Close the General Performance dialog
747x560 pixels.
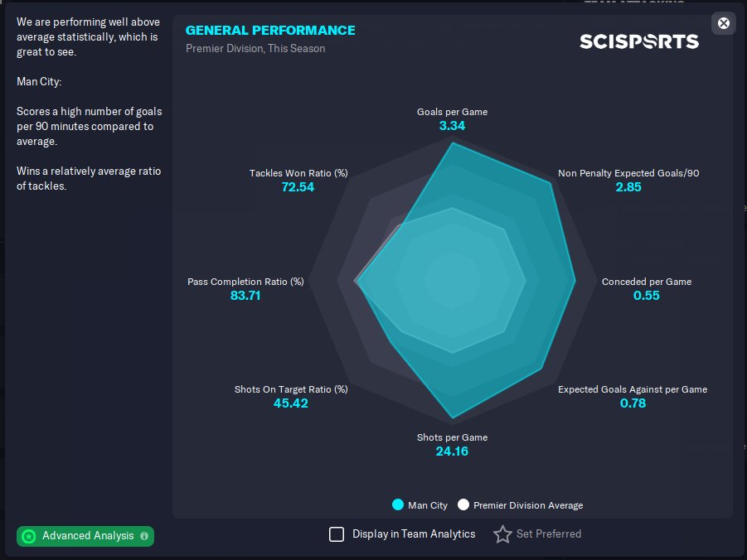pyautogui.click(x=723, y=23)
